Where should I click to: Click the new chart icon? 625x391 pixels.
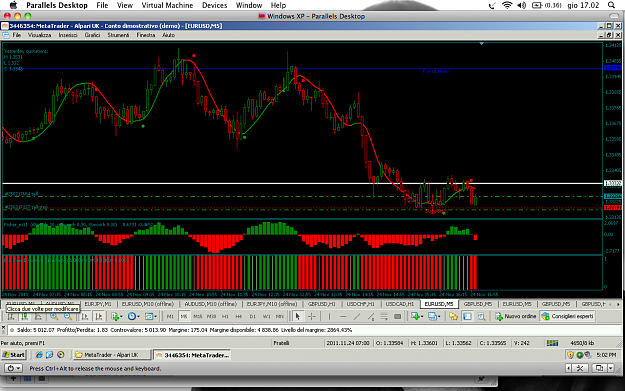point(415,316)
